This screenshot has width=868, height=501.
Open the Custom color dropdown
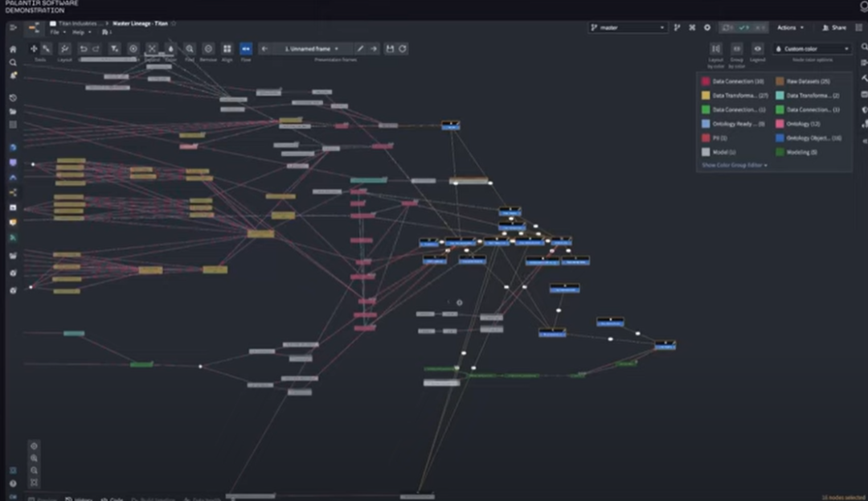coord(812,49)
